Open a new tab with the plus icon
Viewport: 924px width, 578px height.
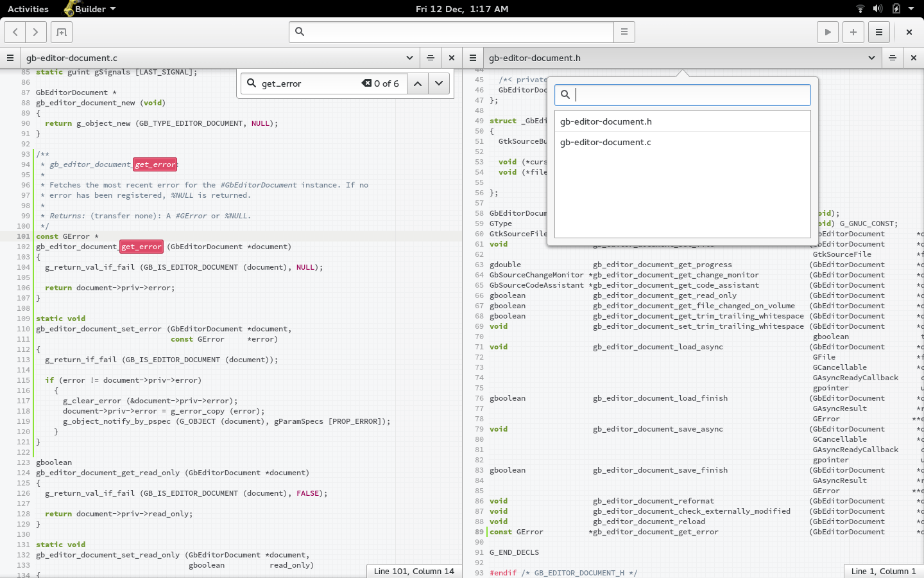[x=853, y=31]
